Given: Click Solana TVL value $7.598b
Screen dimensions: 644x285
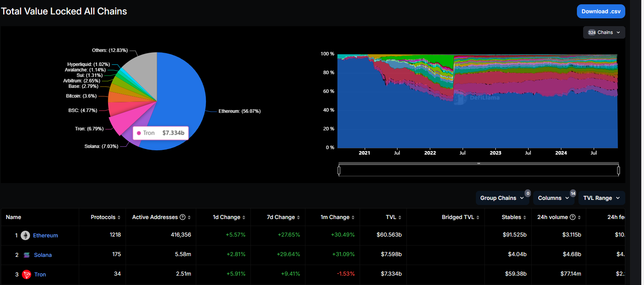Looking at the screenshot, I should [391, 254].
